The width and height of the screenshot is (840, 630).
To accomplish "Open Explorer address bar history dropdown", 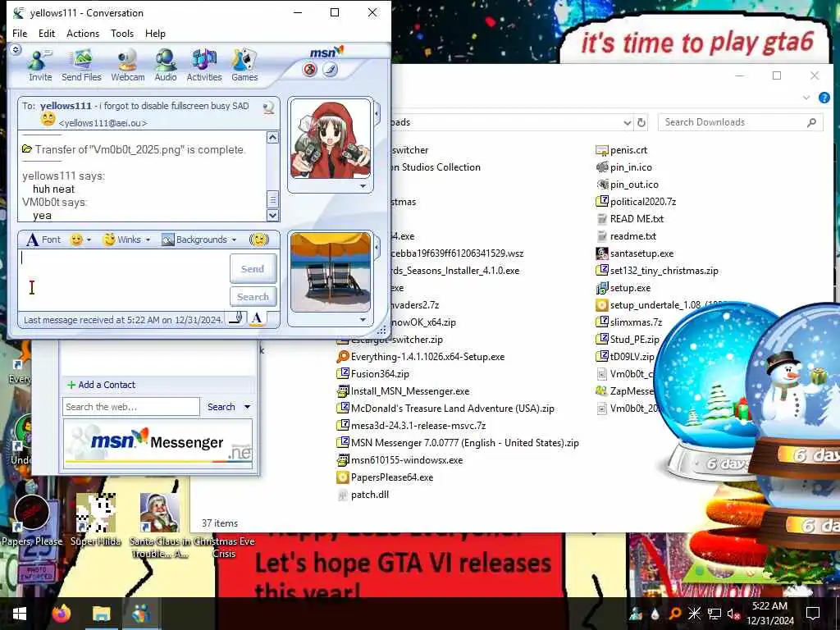I will pos(628,123).
